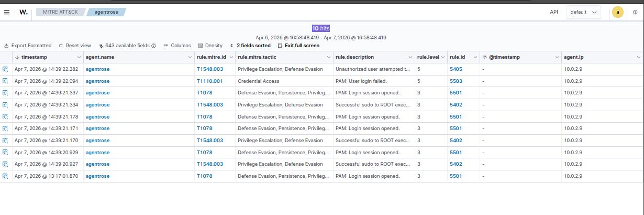Inspect details of the first event row
Screen dimensions: 644x215
[5, 69]
